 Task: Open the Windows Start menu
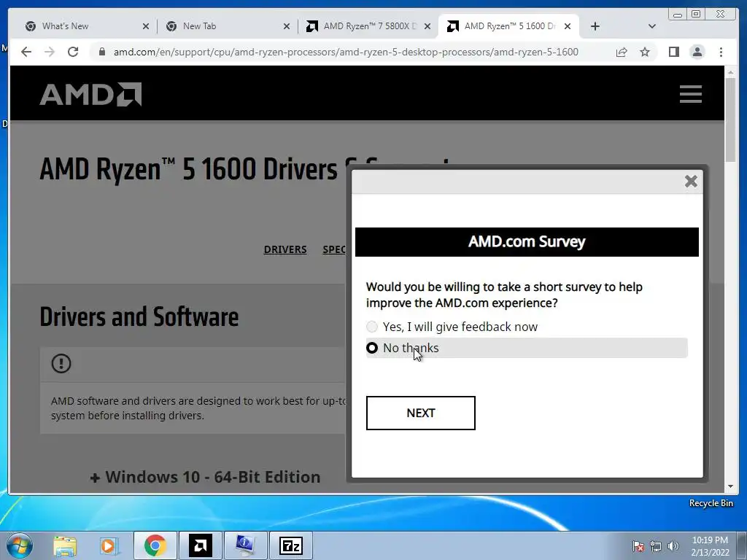click(20, 545)
